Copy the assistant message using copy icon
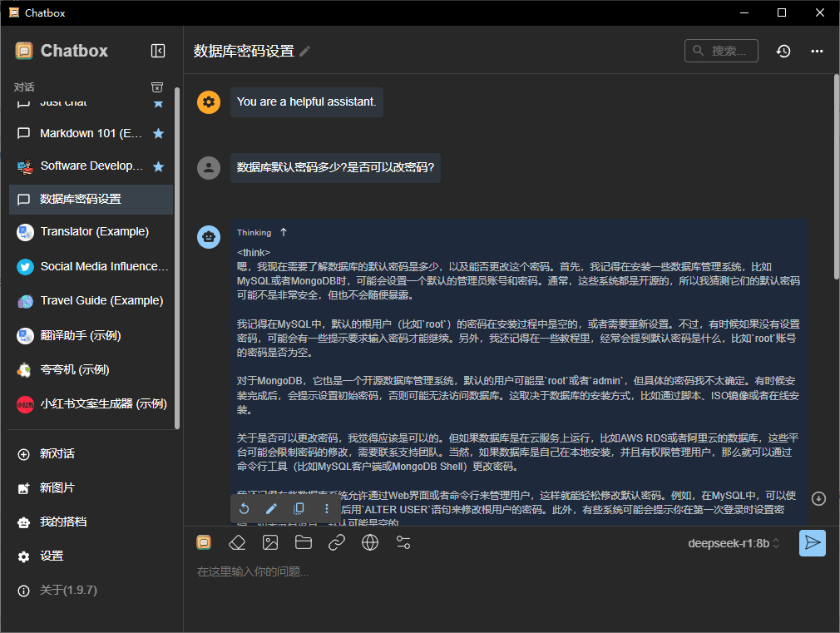This screenshot has height=633, width=840. coord(299,508)
